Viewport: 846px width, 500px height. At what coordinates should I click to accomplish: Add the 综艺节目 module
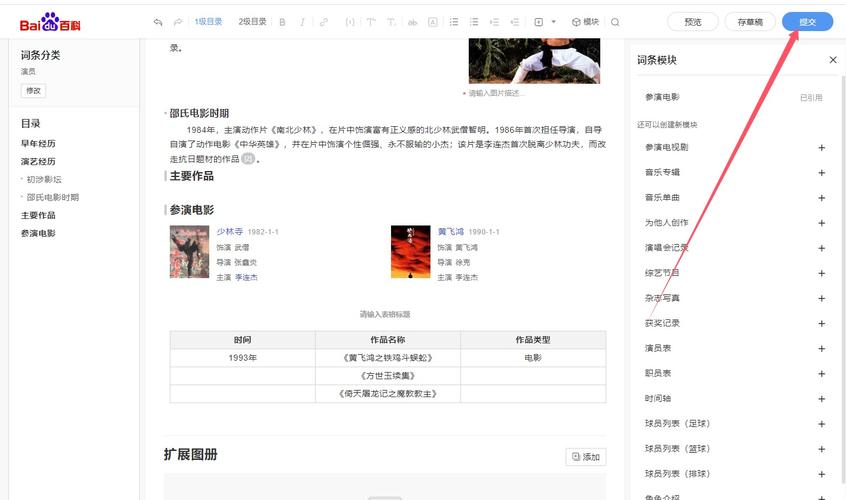pyautogui.click(x=821, y=273)
